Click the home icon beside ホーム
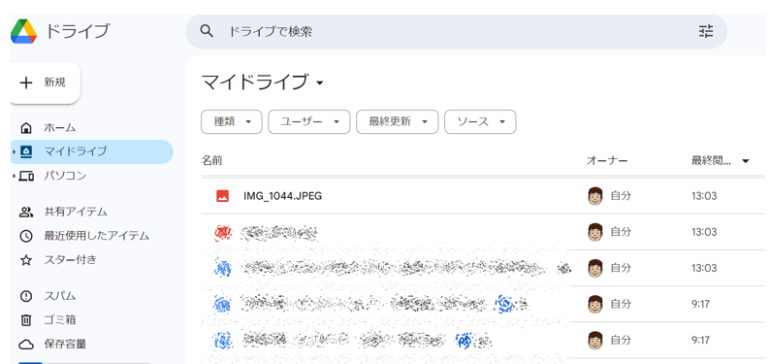The image size is (770, 364). tap(26, 128)
